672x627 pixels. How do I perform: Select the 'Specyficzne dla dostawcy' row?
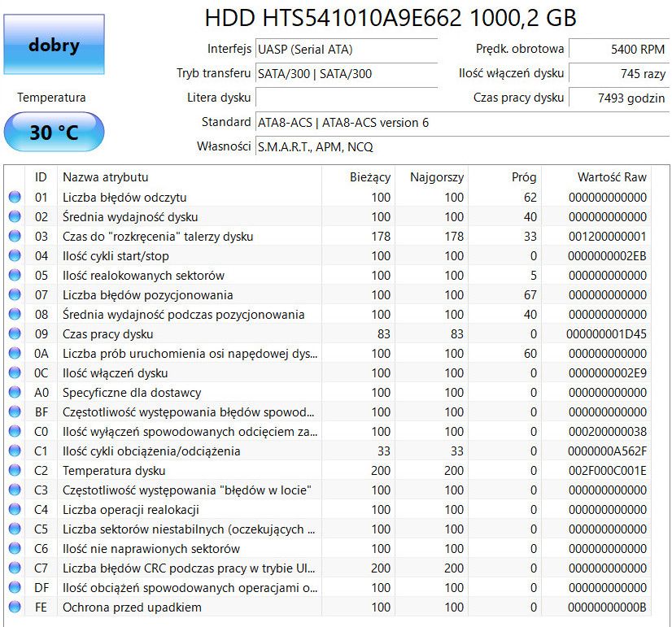pyautogui.click(x=329, y=392)
